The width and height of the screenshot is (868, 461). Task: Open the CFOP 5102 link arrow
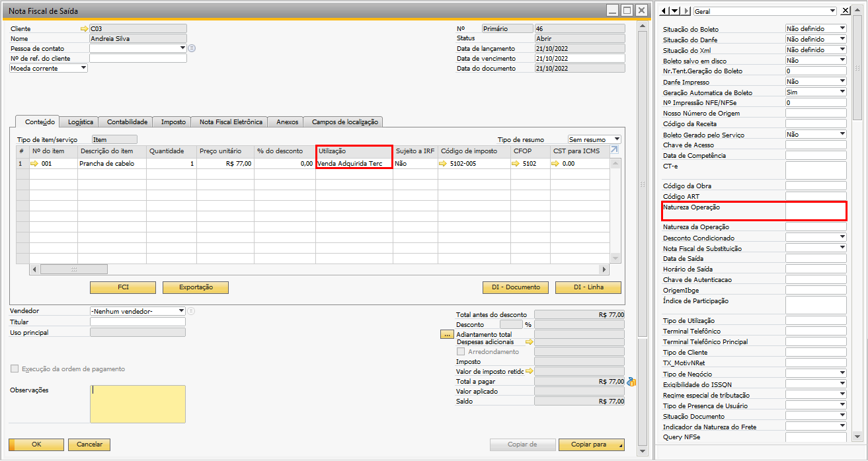coord(516,163)
